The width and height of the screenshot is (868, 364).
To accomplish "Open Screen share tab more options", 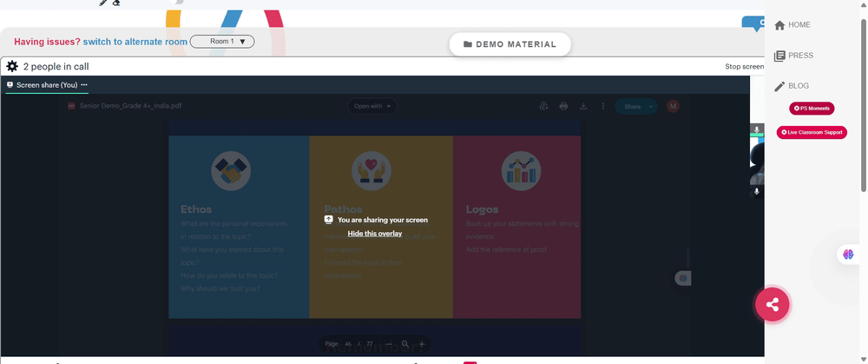I will click(84, 85).
